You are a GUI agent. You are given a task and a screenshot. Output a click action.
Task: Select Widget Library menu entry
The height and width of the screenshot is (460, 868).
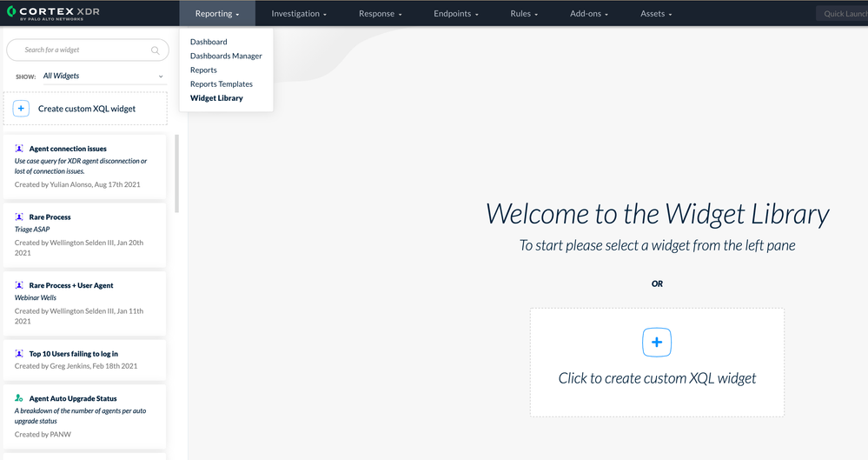coord(216,98)
